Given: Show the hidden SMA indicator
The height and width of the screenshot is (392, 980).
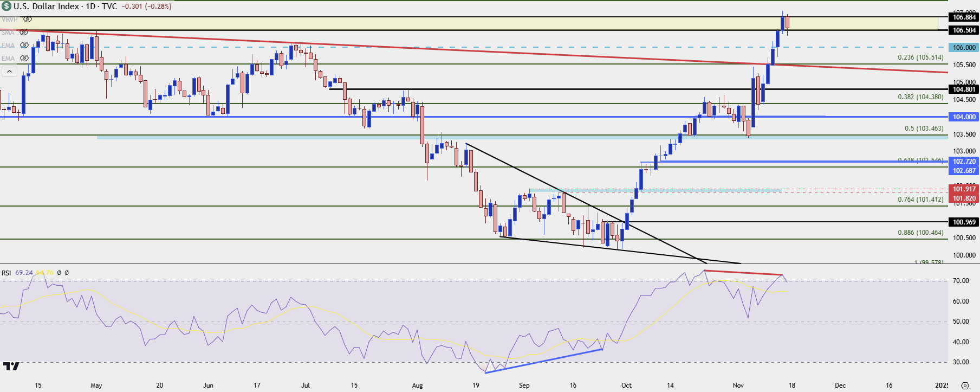Looking at the screenshot, I should pyautogui.click(x=24, y=32).
